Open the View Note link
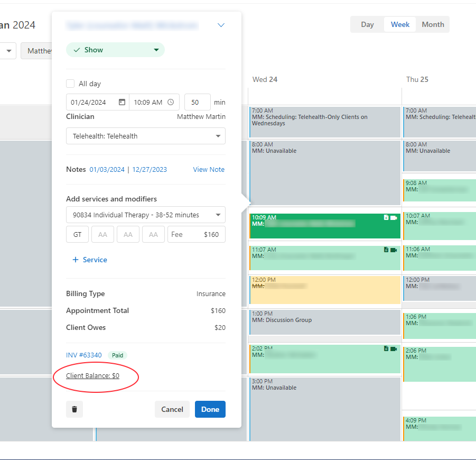The width and height of the screenshot is (476, 460). (x=209, y=170)
